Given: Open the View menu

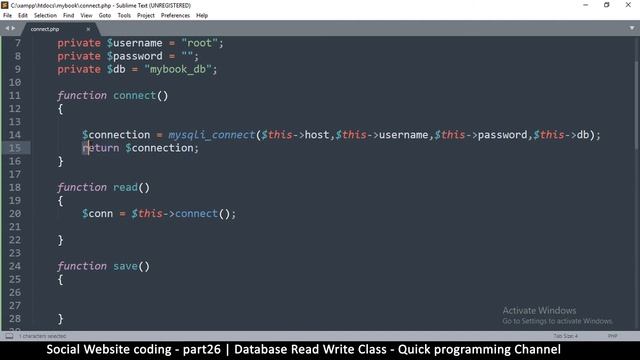Looking at the screenshot, I should tap(86, 16).
